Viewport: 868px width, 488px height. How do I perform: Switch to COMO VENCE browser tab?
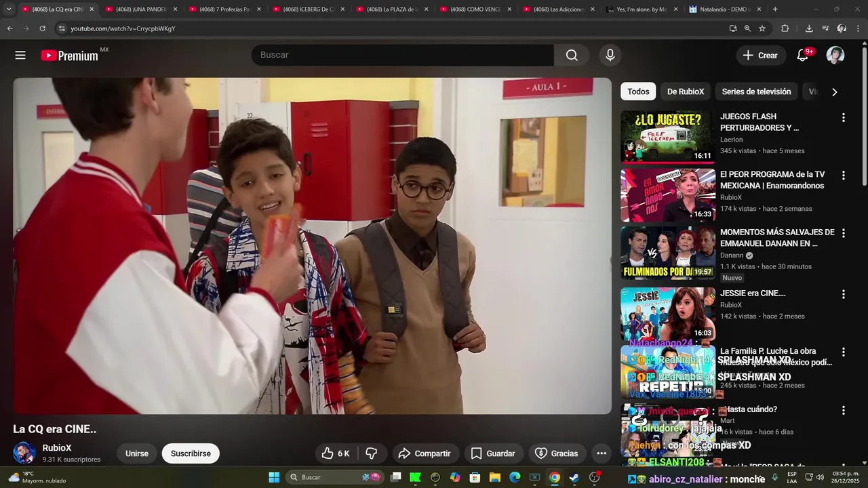click(x=475, y=9)
